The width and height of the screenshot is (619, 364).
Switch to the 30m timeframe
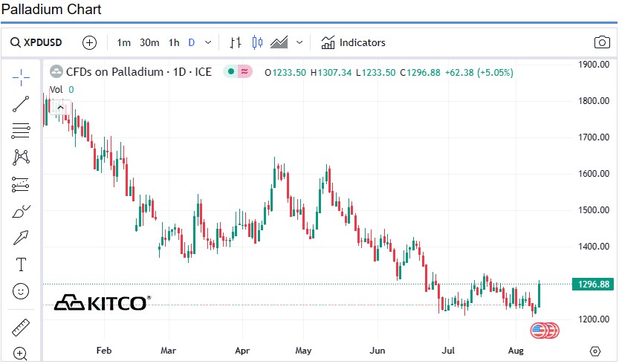pyautogui.click(x=149, y=42)
